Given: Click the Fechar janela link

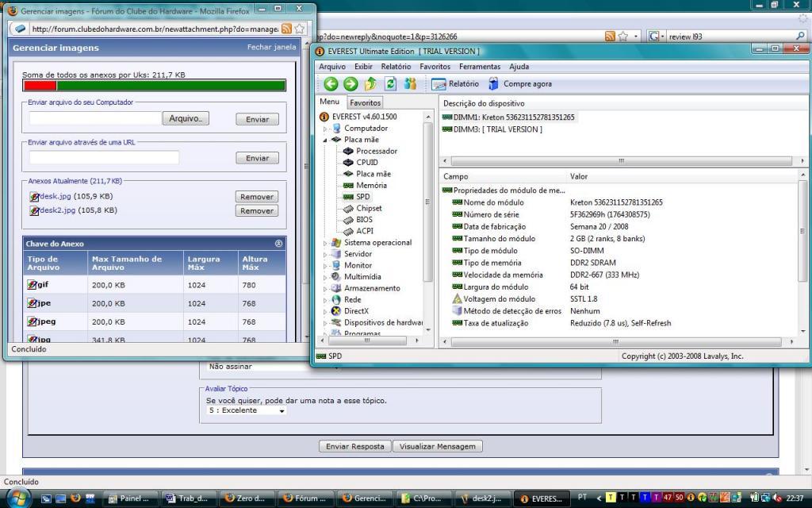Looking at the screenshot, I should tap(271, 47).
